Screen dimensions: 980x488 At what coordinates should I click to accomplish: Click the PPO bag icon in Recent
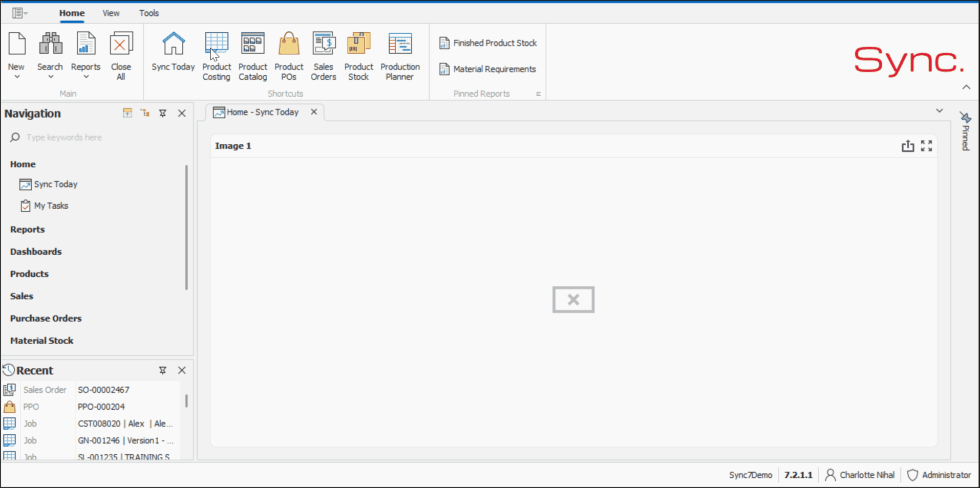click(9, 407)
